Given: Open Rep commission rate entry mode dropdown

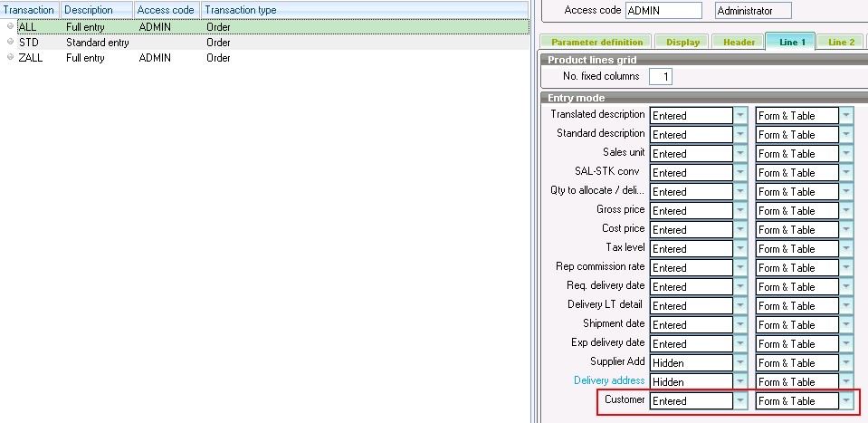Looking at the screenshot, I should (x=740, y=267).
